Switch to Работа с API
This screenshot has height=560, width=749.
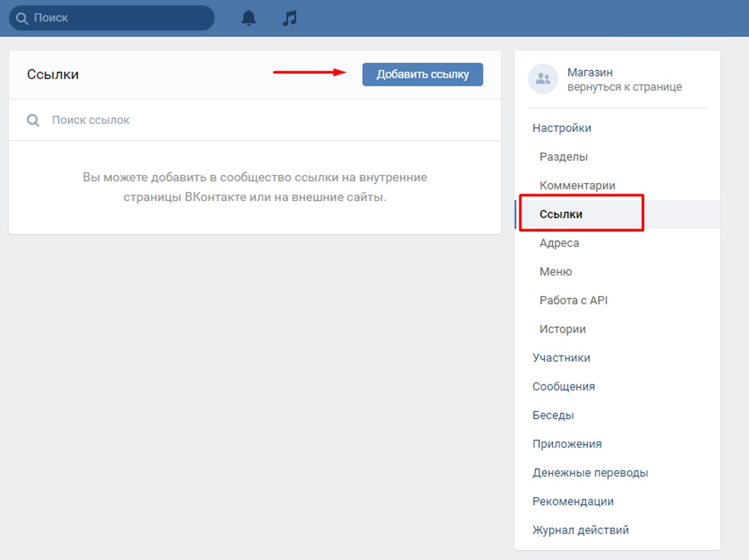[x=573, y=300]
